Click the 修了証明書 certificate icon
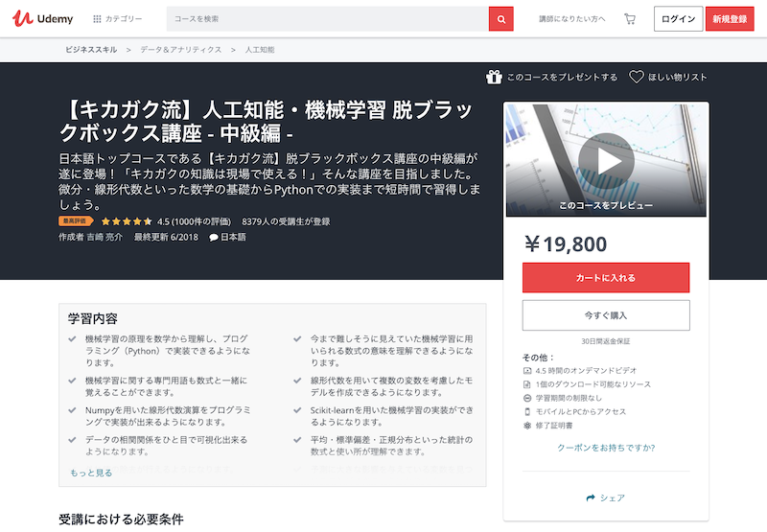Screen dimensions: 767x532 tap(527, 426)
